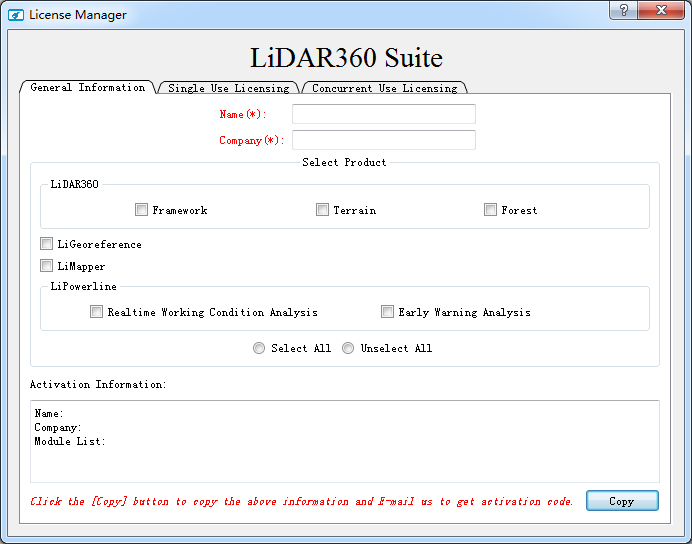Check Realtime Working Condition Analysis
The height and width of the screenshot is (544, 692).
pos(97,312)
